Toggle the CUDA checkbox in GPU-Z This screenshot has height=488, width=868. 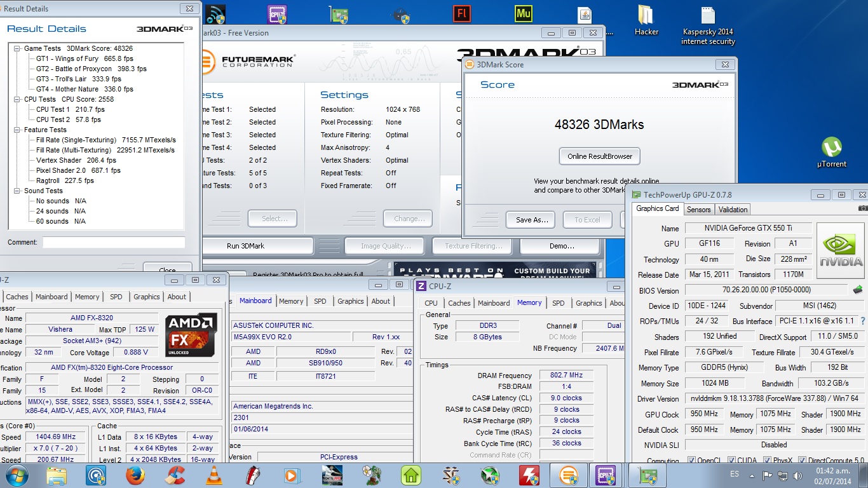(x=732, y=460)
